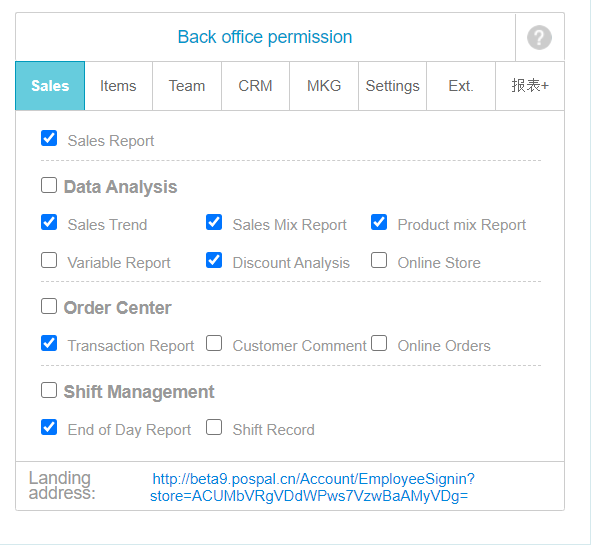The image size is (591, 545).
Task: Check the Shift Record checkbox
Action: [214, 427]
